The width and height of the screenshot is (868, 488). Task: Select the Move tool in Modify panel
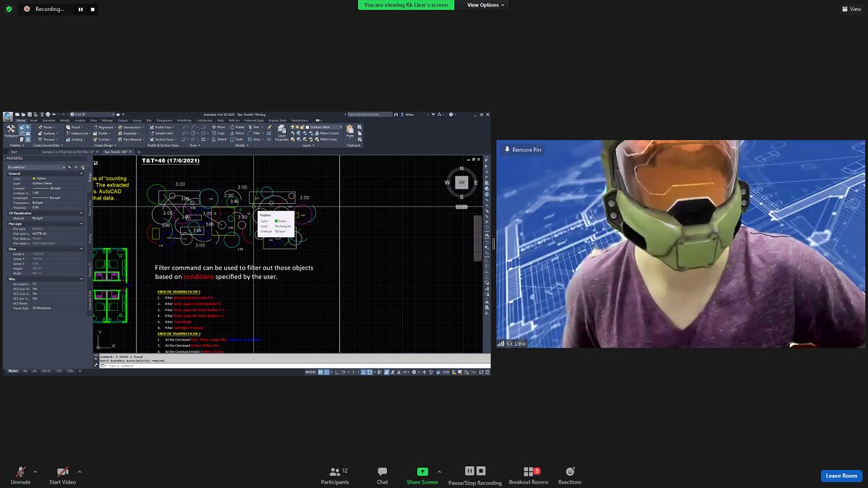pos(218,127)
